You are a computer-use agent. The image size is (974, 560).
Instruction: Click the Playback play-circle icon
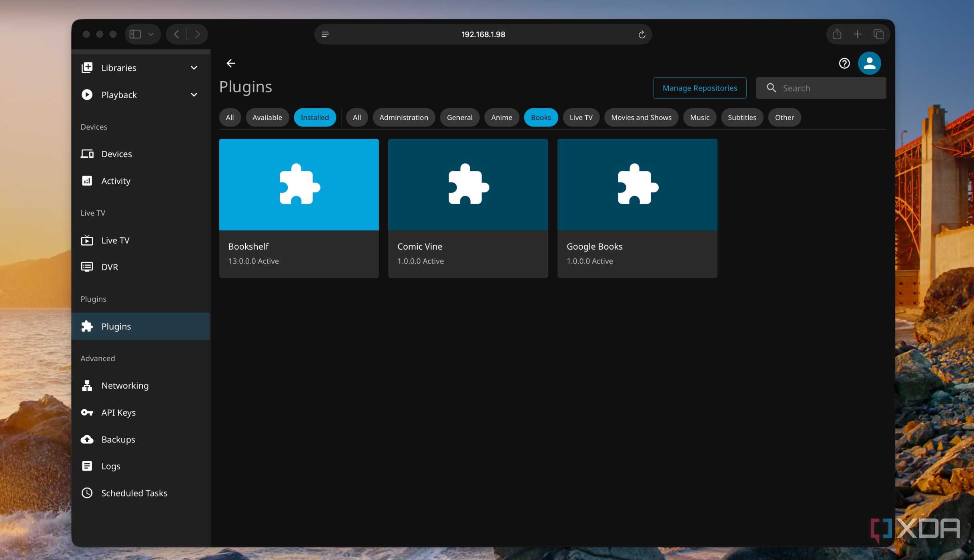tap(87, 94)
